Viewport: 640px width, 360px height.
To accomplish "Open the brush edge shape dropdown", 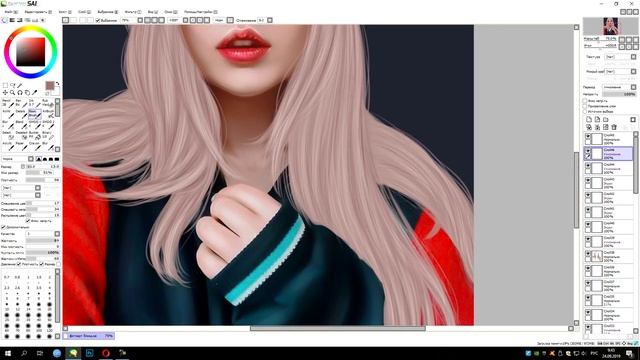I will tap(18, 159).
